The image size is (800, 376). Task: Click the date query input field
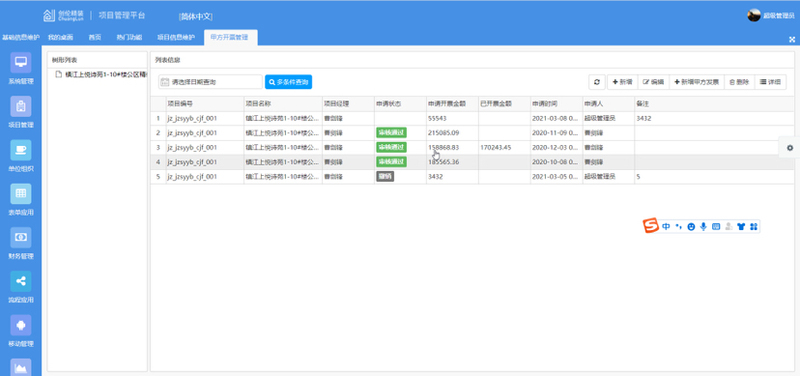[x=210, y=82]
